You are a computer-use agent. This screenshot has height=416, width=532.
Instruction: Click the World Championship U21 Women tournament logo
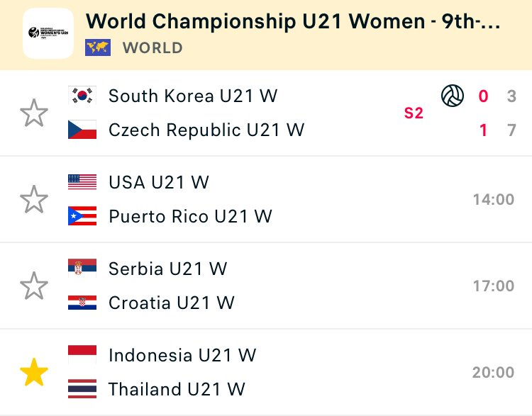[48, 33]
